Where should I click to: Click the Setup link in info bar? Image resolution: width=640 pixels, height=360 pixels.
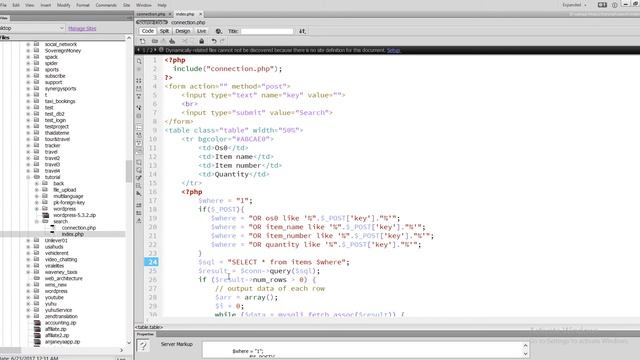pyautogui.click(x=393, y=50)
